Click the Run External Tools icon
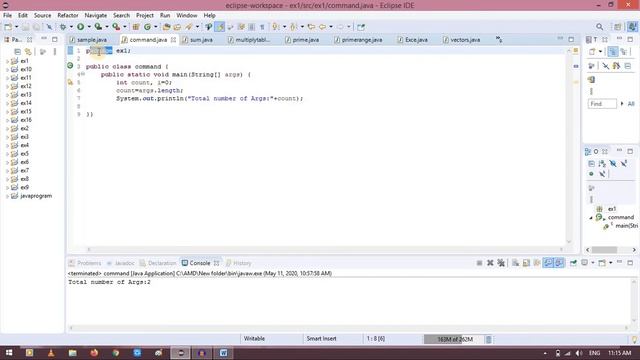This screenshot has width=640, height=360. (116, 27)
